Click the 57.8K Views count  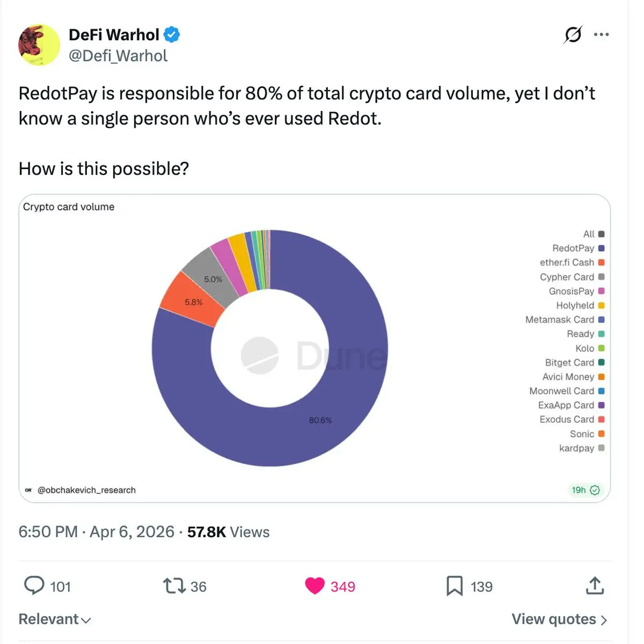coord(228,532)
